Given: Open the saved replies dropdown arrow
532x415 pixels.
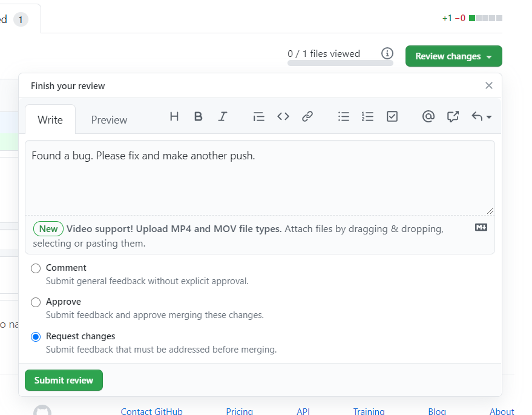Looking at the screenshot, I should coord(482,117).
